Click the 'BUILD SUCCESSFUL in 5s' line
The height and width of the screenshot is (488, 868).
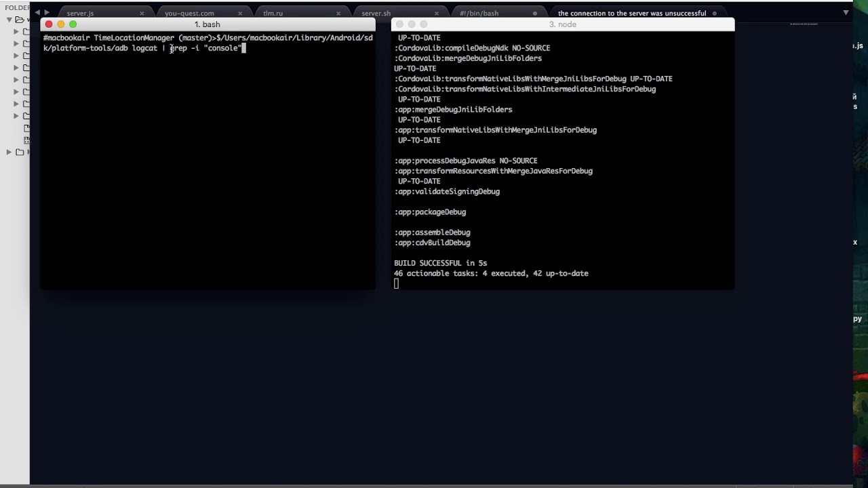pyautogui.click(x=441, y=263)
